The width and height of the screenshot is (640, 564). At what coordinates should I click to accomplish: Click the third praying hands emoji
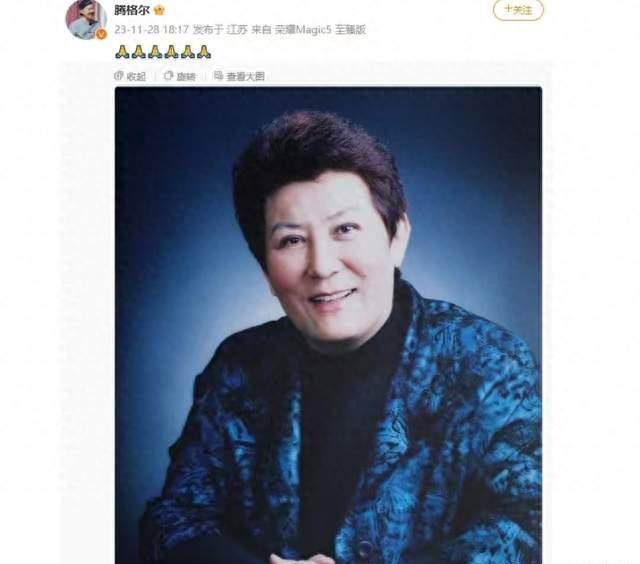tap(155, 52)
